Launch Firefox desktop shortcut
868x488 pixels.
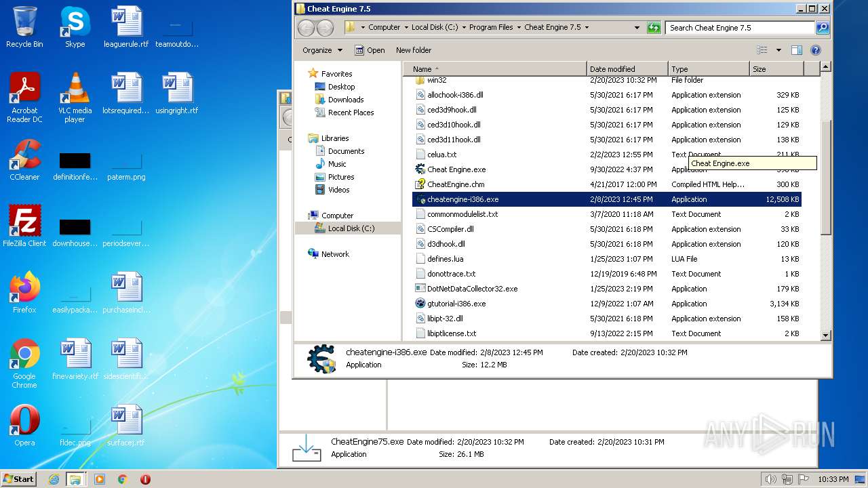click(24, 293)
